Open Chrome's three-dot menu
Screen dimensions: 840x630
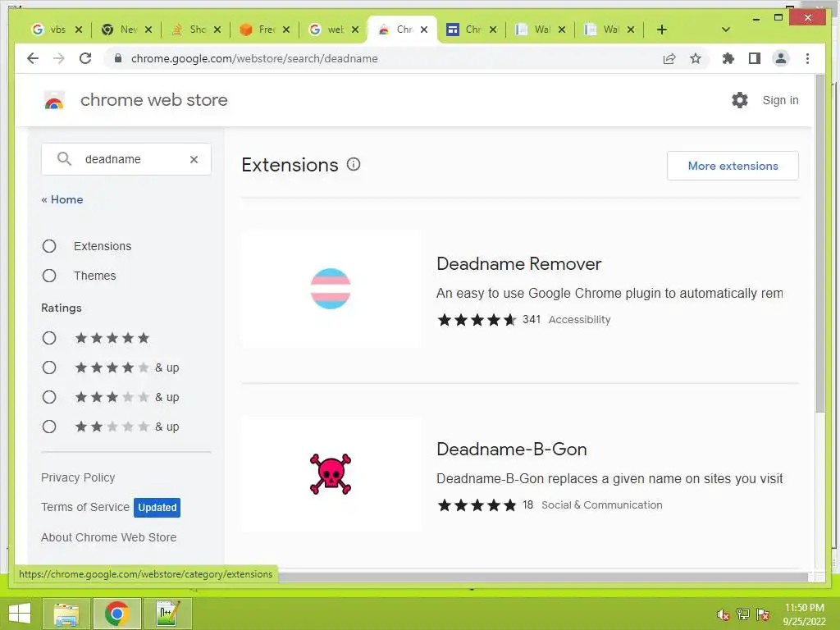tap(807, 58)
